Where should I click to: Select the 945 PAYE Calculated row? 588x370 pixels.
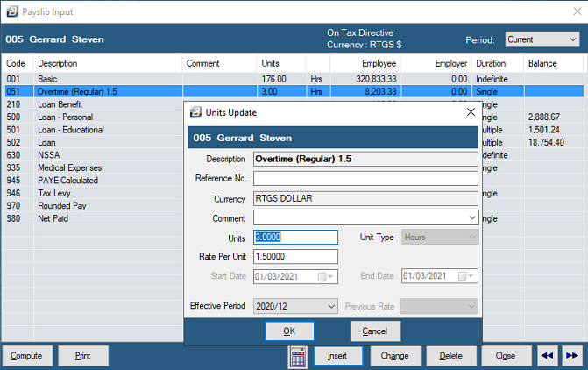pos(93,181)
